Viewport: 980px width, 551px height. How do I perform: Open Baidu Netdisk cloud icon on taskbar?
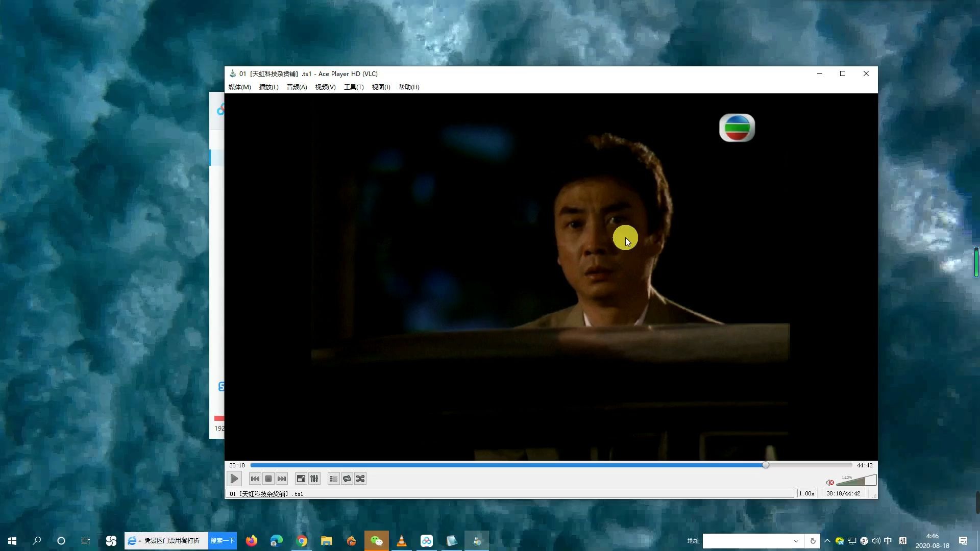coord(427,541)
